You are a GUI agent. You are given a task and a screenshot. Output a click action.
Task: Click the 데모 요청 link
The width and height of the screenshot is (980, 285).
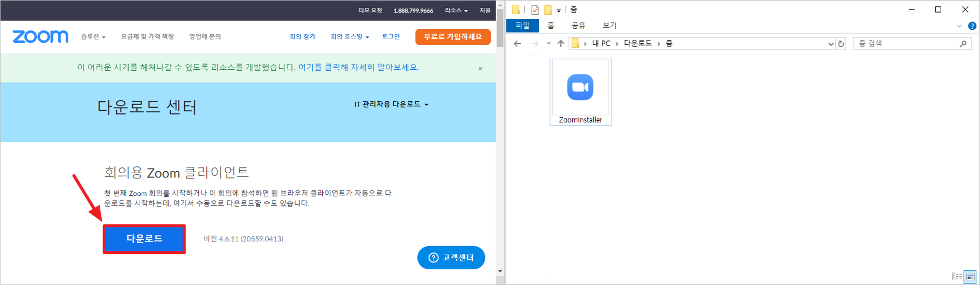(370, 10)
